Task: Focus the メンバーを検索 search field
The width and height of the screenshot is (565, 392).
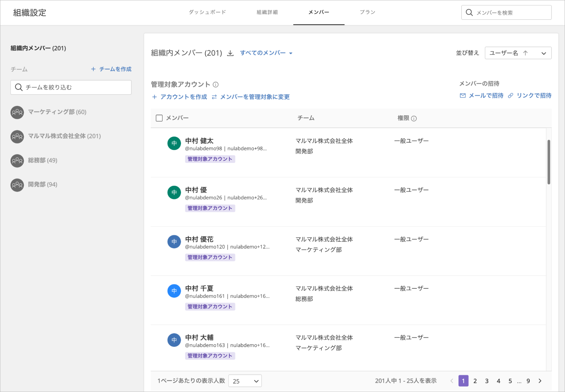Action: (x=506, y=13)
